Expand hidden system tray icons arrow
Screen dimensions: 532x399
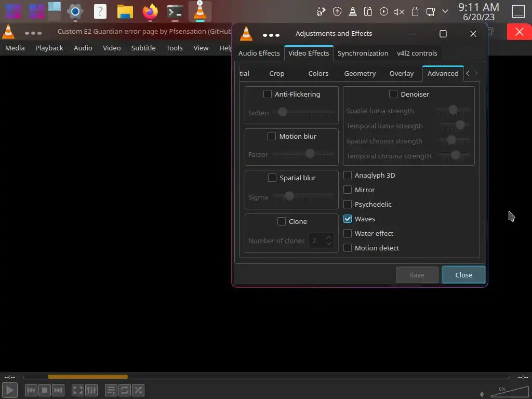pos(445,11)
